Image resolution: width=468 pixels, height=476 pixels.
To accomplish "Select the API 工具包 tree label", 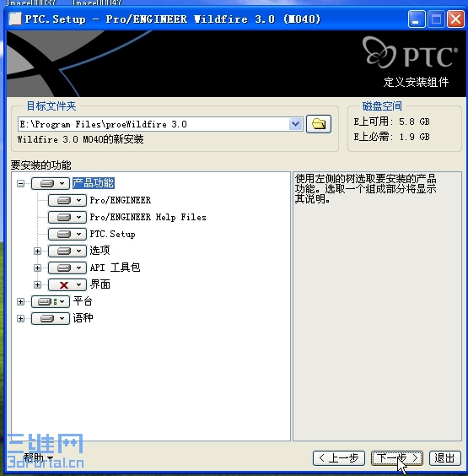I will (x=115, y=268).
